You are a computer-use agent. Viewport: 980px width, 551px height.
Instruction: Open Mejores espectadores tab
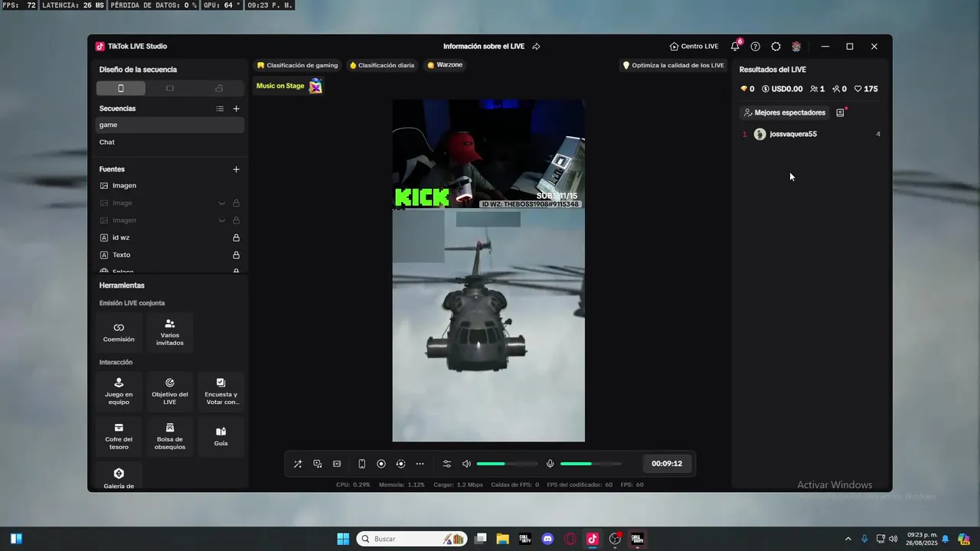click(x=784, y=112)
